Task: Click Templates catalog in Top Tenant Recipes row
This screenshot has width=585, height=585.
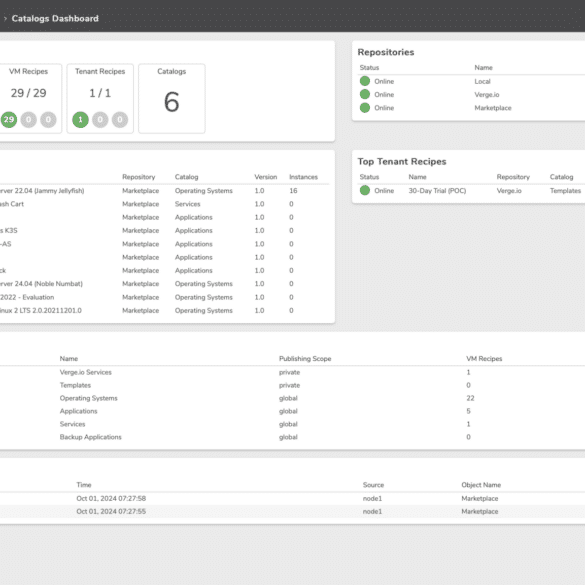Action: coord(565,191)
